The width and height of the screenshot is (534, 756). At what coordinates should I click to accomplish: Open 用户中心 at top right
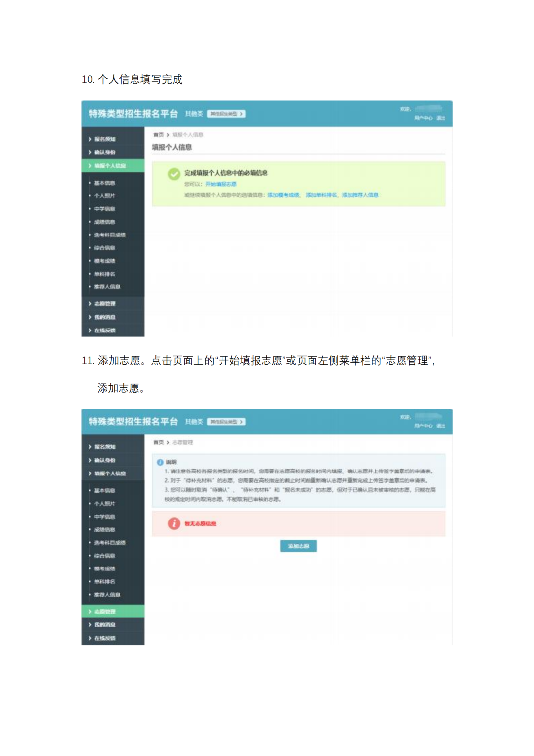pos(424,118)
